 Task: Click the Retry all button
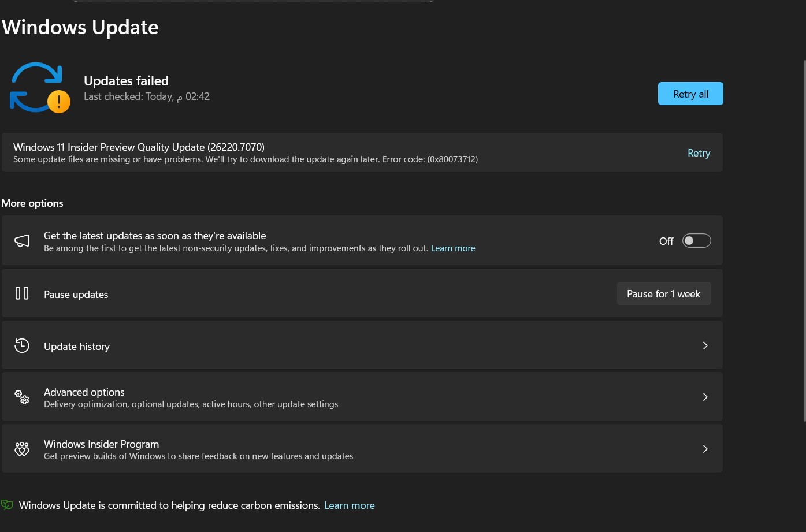point(690,94)
